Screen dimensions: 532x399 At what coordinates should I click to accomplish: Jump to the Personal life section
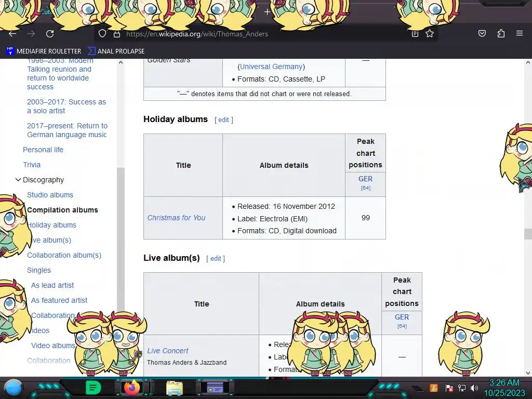(x=43, y=150)
